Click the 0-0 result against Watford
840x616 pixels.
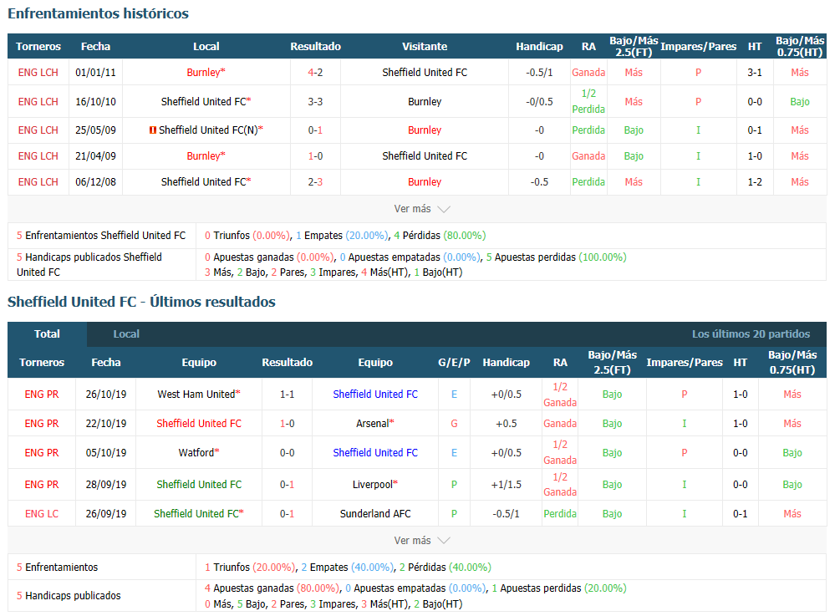[x=288, y=453]
